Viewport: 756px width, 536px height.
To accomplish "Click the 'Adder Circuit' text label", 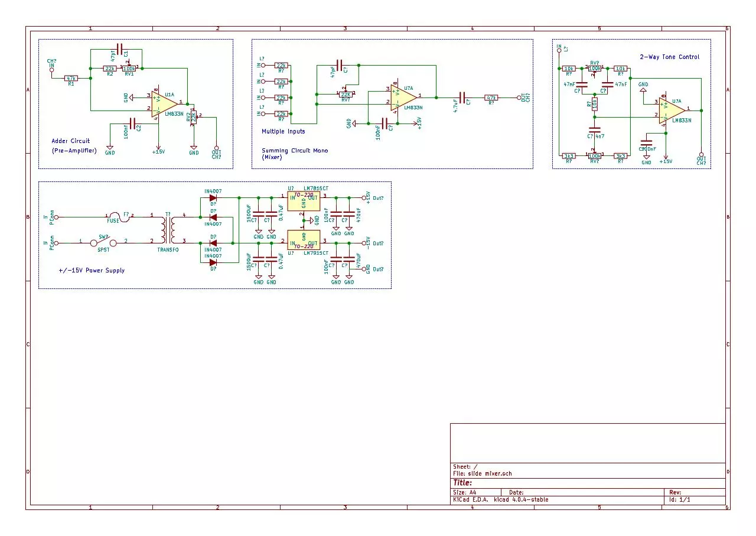I will click(71, 141).
